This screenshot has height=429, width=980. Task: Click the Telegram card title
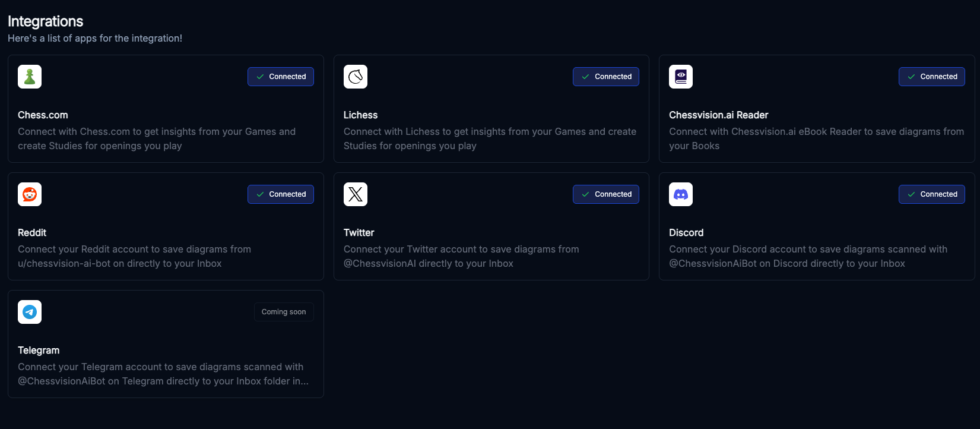[x=39, y=350]
